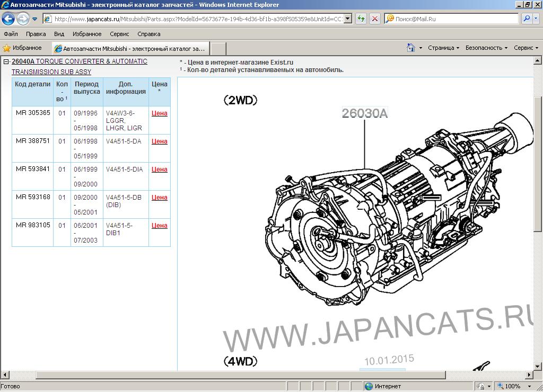The height and width of the screenshot is (392, 543).
Task: Click the browser Back arrow button
Action: [8, 19]
